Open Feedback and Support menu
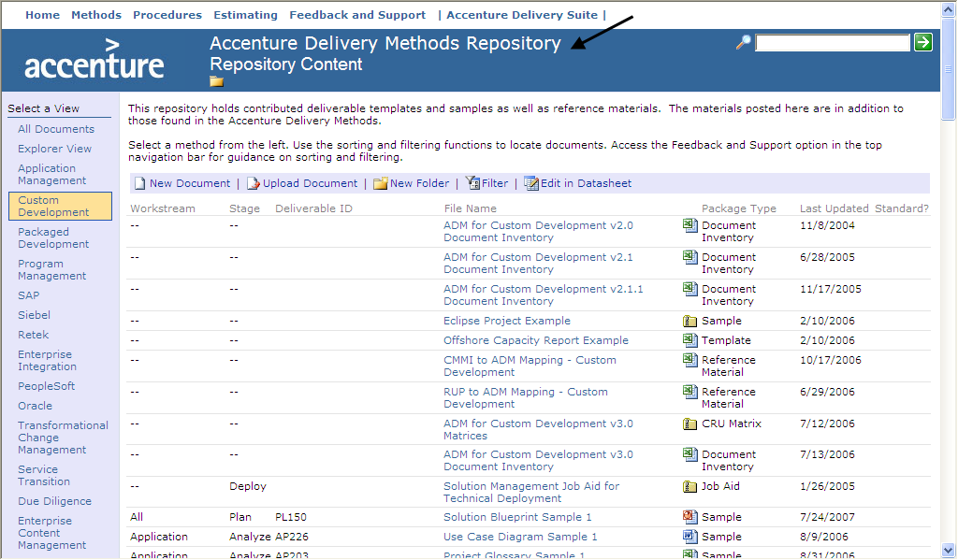 click(357, 15)
